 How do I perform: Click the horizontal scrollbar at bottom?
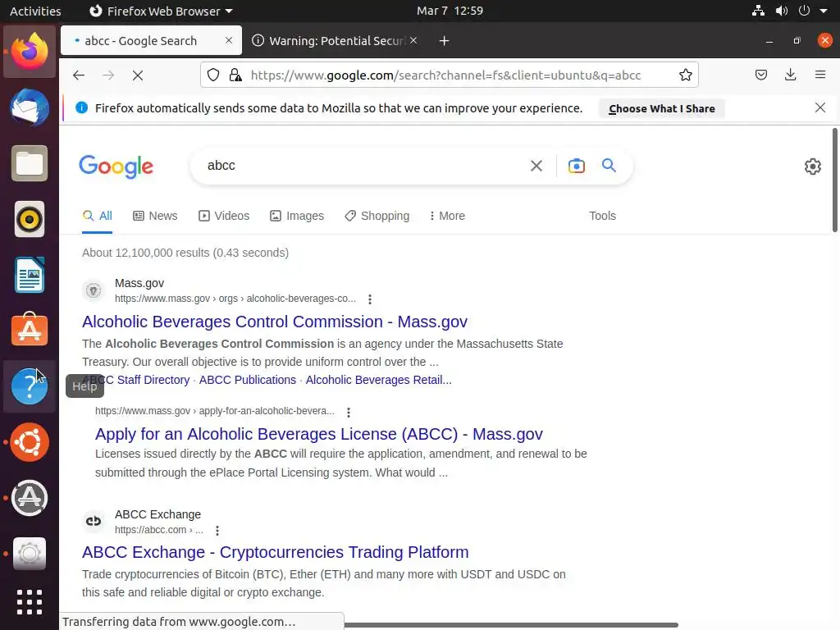(x=511, y=625)
